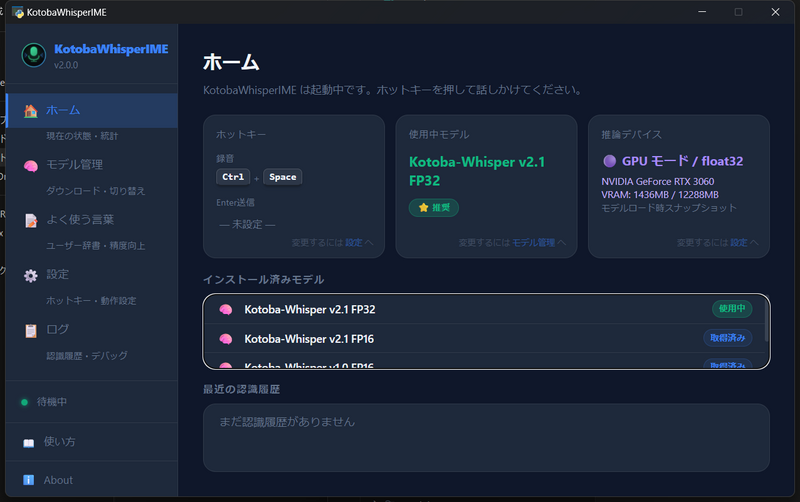Viewport: 800px width, 502px height.
Task: Click the 設定 link in the ホットキー card
Action: pyautogui.click(x=353, y=242)
